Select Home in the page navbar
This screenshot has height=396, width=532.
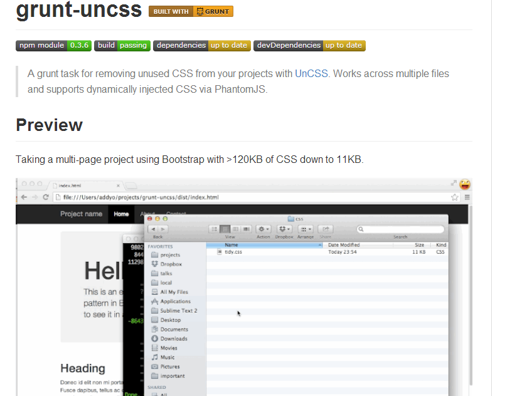pyautogui.click(x=121, y=214)
